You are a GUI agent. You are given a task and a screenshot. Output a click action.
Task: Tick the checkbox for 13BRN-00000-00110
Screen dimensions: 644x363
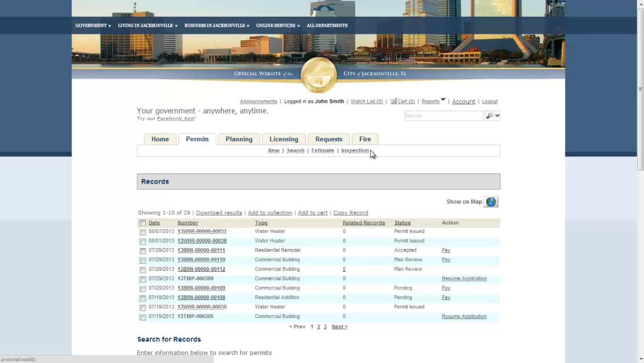[x=143, y=261]
